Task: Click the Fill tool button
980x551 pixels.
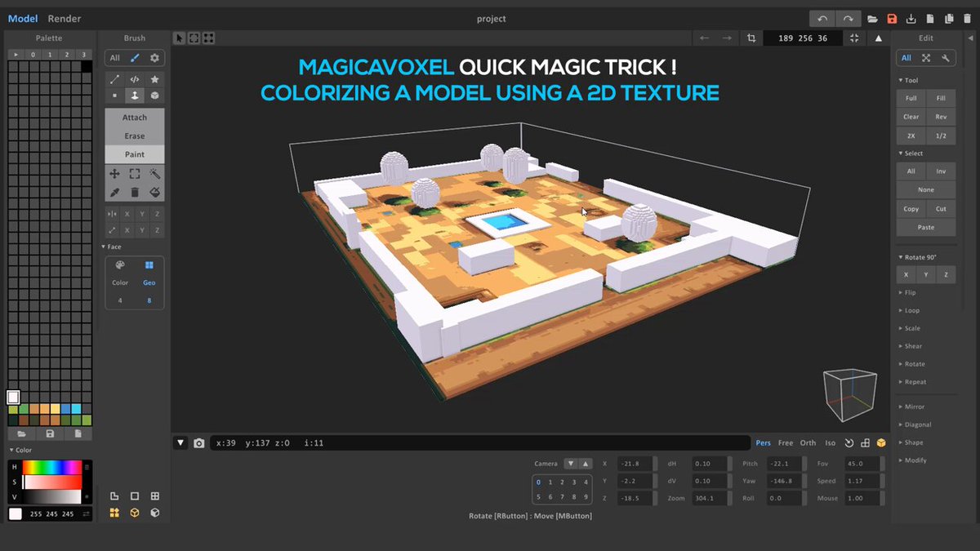Action: tap(941, 99)
